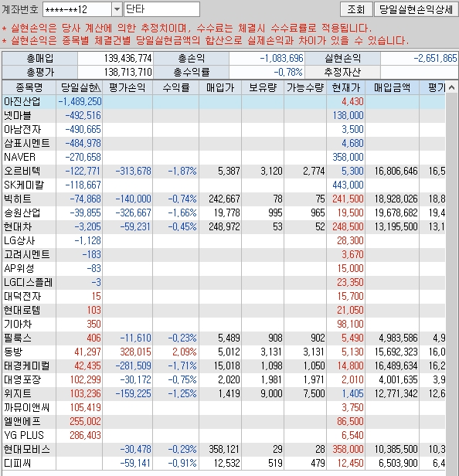Sort by 매입가 column header
Image resolution: width=459 pixels, height=476 pixels.
(x=220, y=88)
